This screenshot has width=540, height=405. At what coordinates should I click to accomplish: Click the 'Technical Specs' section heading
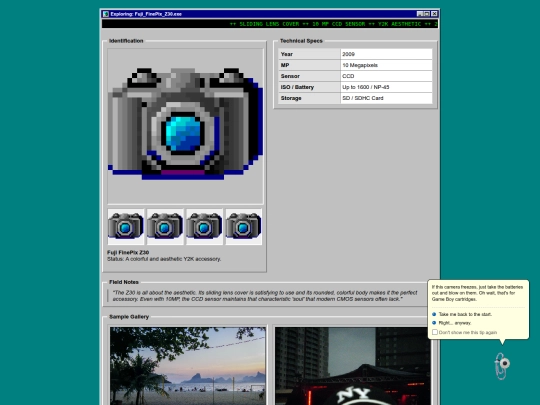click(301, 41)
